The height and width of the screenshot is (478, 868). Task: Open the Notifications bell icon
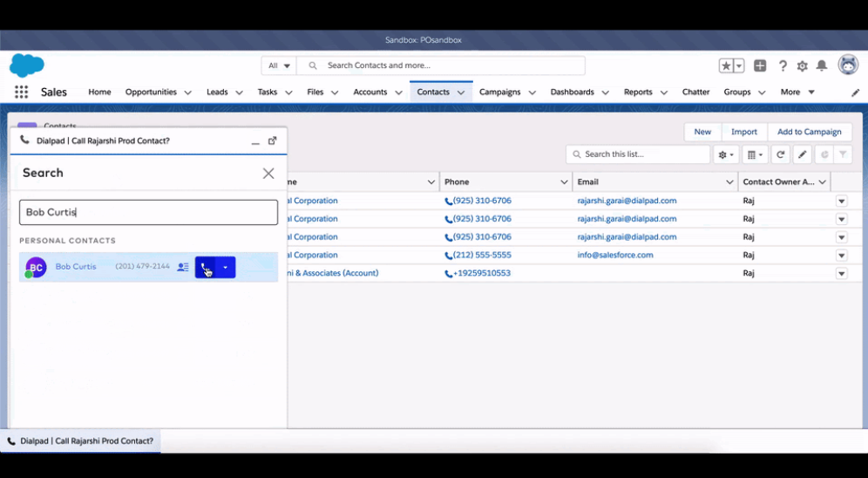pyautogui.click(x=822, y=66)
